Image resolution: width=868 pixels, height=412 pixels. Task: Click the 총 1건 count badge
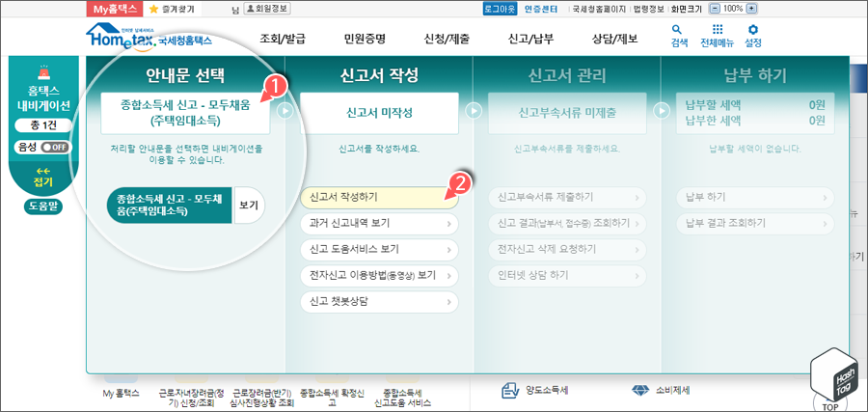43,125
